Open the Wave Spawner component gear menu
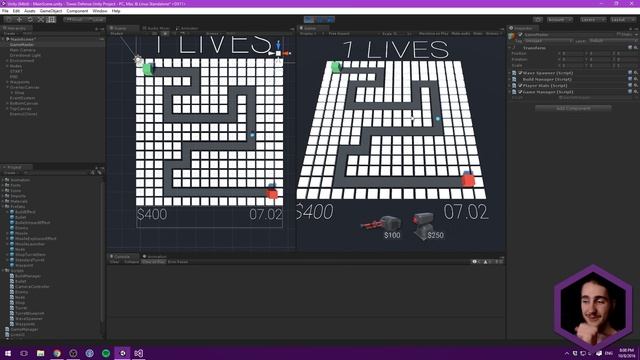This screenshot has height=360, width=640. 636,73
